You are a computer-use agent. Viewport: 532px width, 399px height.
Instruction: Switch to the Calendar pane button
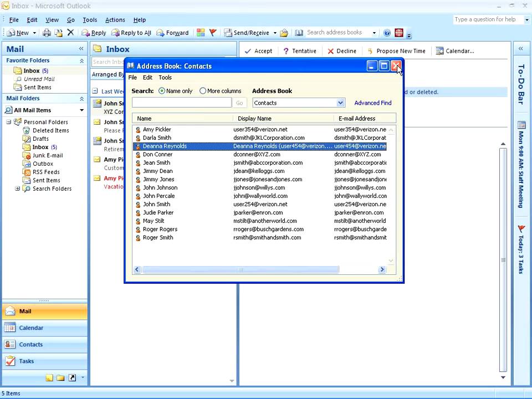click(45, 328)
